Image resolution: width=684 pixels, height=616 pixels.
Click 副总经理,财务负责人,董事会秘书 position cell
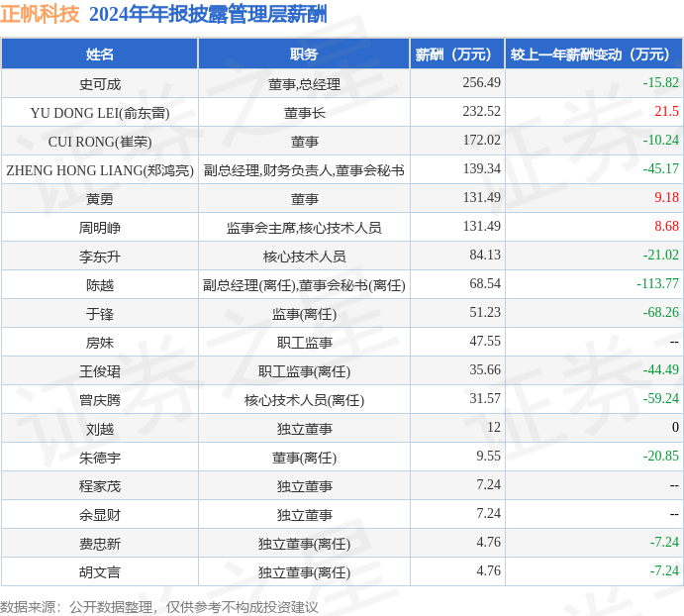tap(304, 170)
